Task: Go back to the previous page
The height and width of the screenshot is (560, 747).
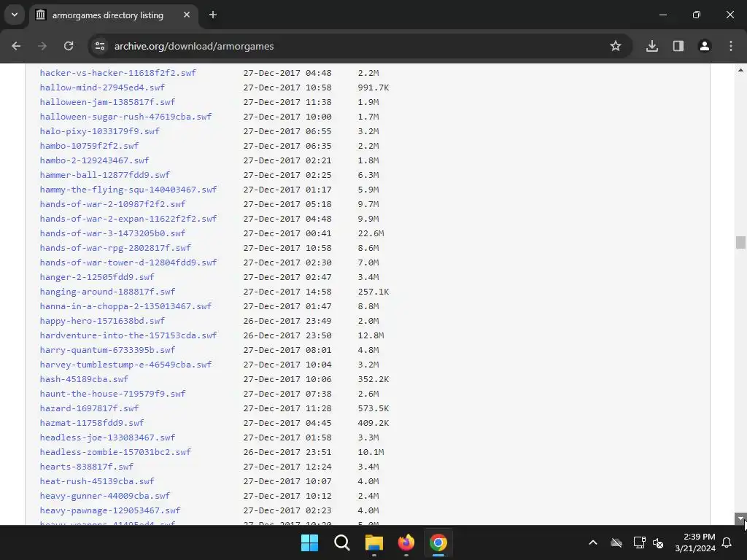Action: (x=16, y=46)
